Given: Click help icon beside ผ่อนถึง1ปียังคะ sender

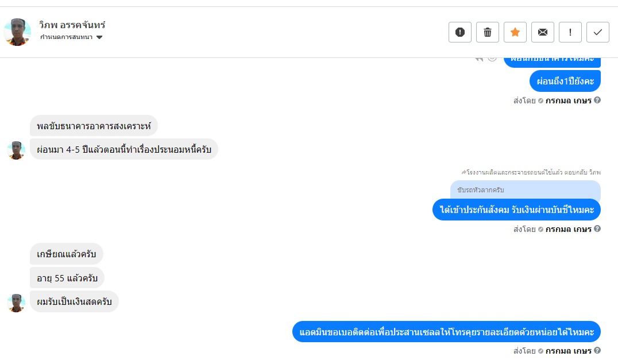Looking at the screenshot, I should pos(597,100).
